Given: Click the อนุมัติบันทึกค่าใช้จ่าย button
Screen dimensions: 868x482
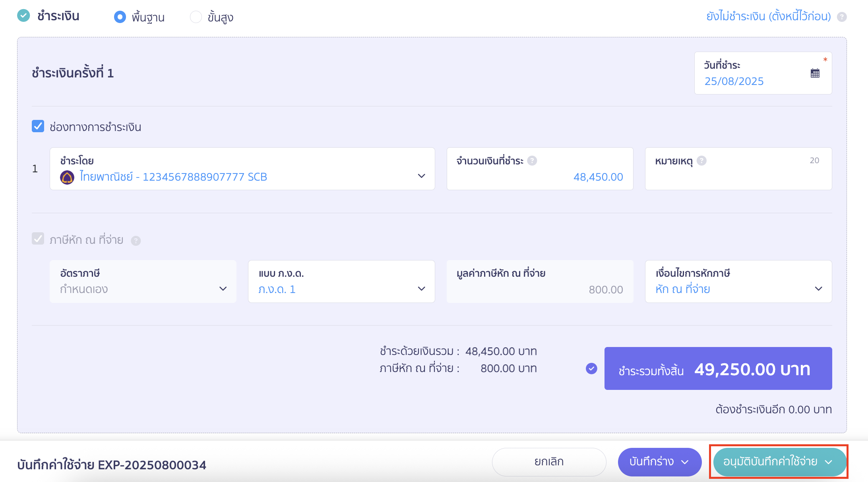Looking at the screenshot, I should pyautogui.click(x=770, y=462).
